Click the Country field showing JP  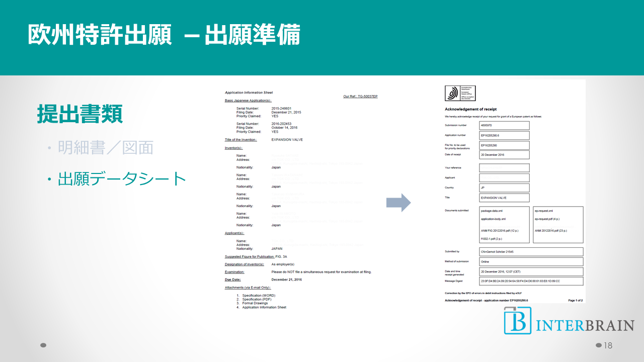coord(504,188)
